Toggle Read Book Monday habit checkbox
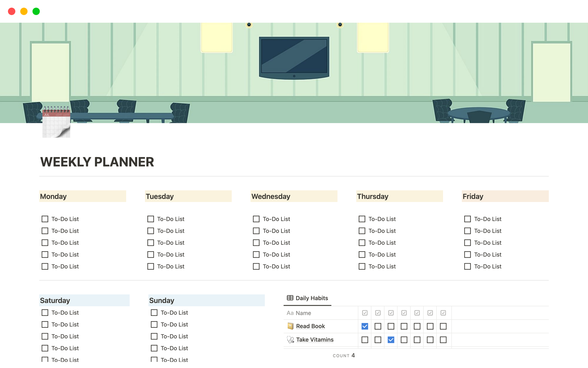 point(364,327)
